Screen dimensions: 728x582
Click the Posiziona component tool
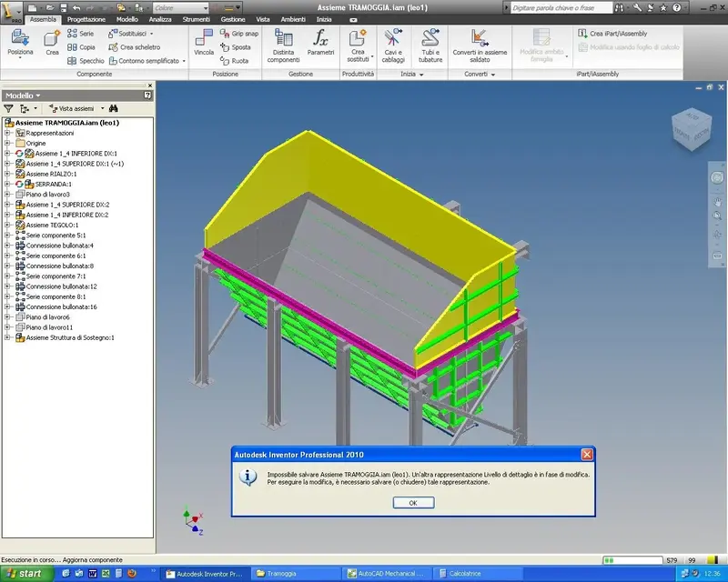[20, 42]
